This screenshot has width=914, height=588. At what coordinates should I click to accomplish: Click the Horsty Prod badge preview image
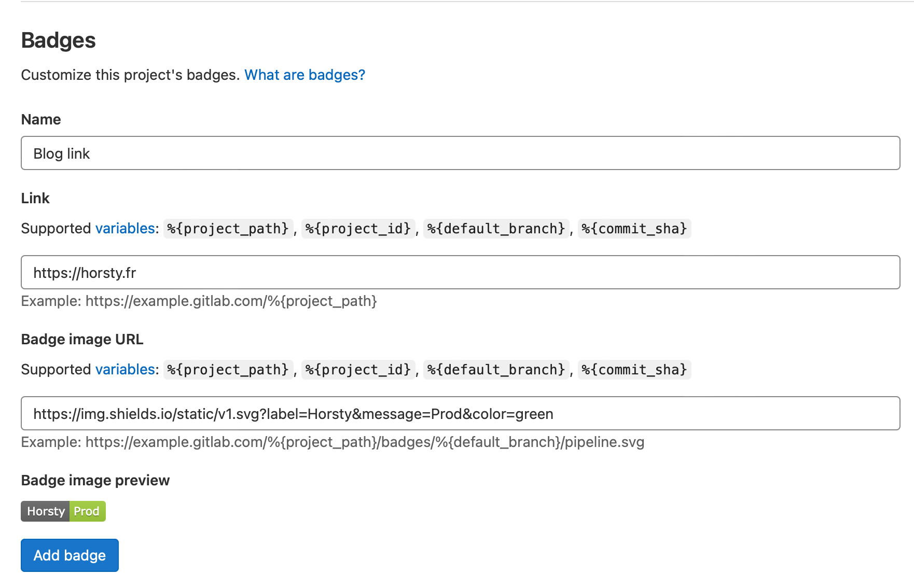click(63, 511)
